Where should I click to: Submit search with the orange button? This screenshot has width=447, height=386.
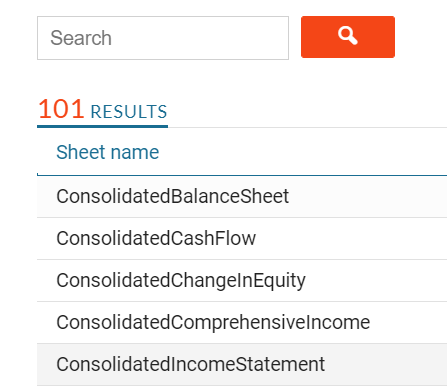click(348, 37)
